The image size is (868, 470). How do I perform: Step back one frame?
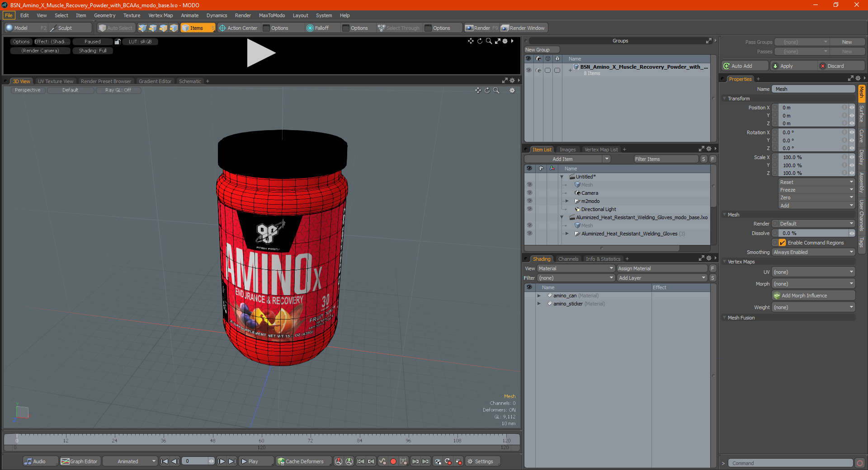(x=175, y=461)
